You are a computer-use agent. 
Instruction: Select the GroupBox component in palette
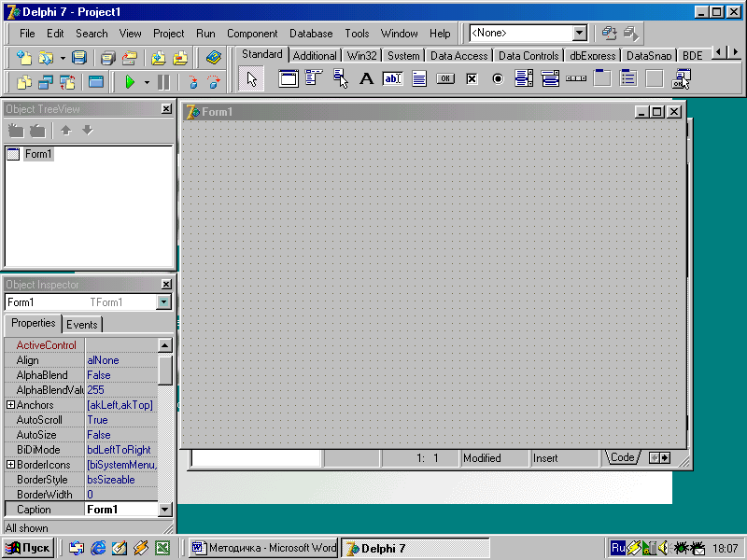click(602, 78)
